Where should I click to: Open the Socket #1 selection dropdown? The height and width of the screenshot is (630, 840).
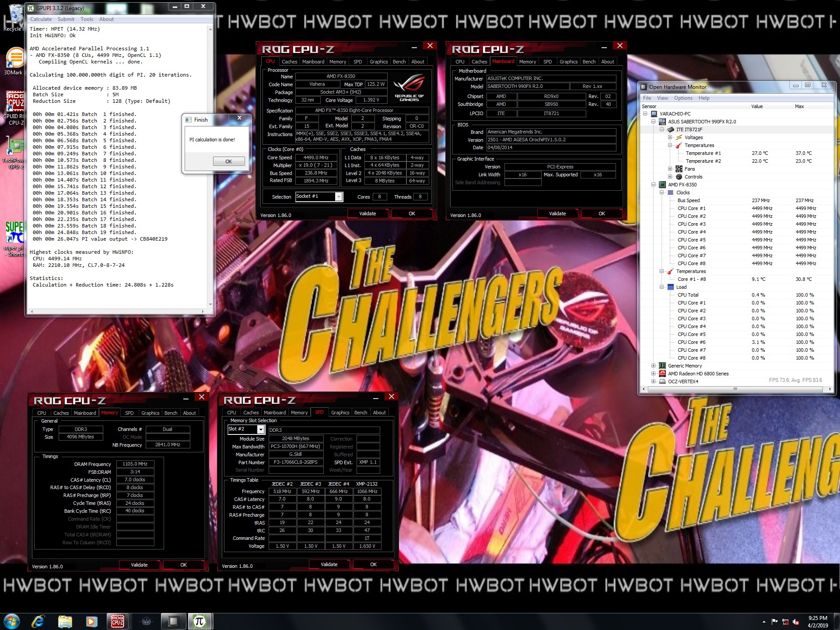click(x=339, y=197)
